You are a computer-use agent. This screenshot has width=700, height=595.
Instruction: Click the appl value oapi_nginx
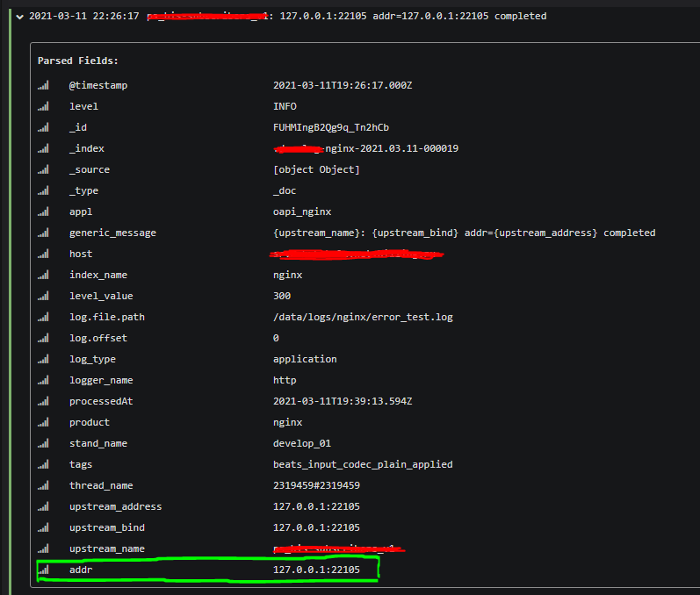click(x=302, y=211)
